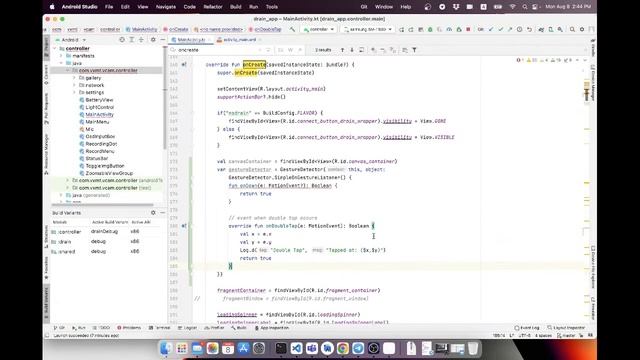Open the Navigate menu
The height and width of the screenshot is (360, 640).
pyautogui.click(x=166, y=7)
